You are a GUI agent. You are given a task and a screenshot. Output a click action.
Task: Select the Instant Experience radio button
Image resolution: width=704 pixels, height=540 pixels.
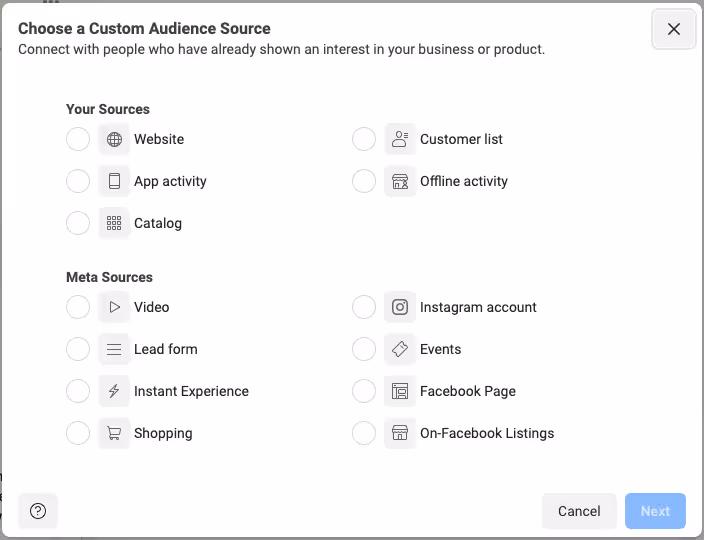click(x=78, y=391)
